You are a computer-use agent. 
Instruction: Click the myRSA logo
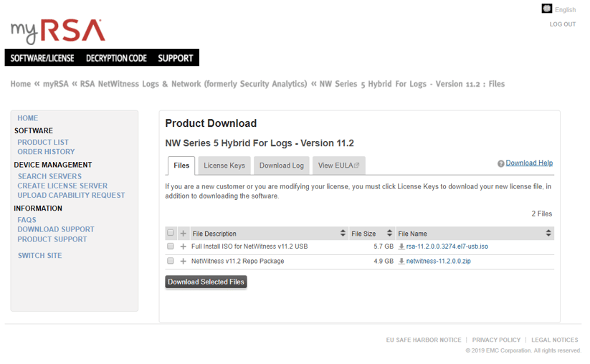coord(57,32)
